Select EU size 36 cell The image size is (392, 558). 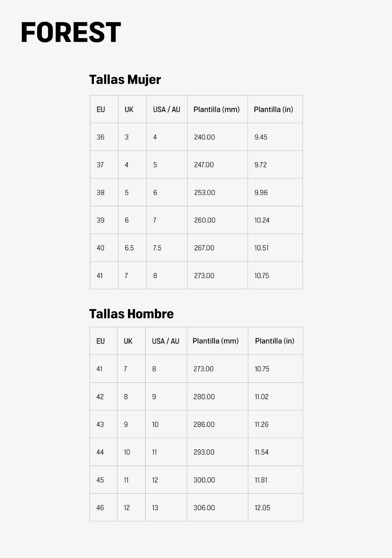coord(104,137)
